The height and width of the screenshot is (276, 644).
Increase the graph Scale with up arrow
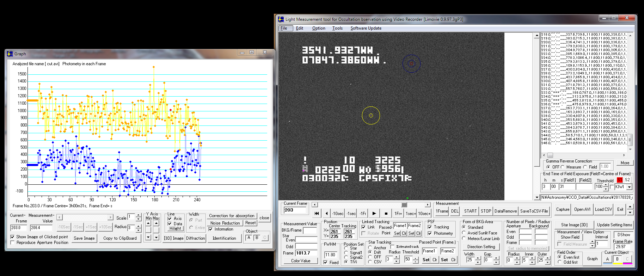139,215
